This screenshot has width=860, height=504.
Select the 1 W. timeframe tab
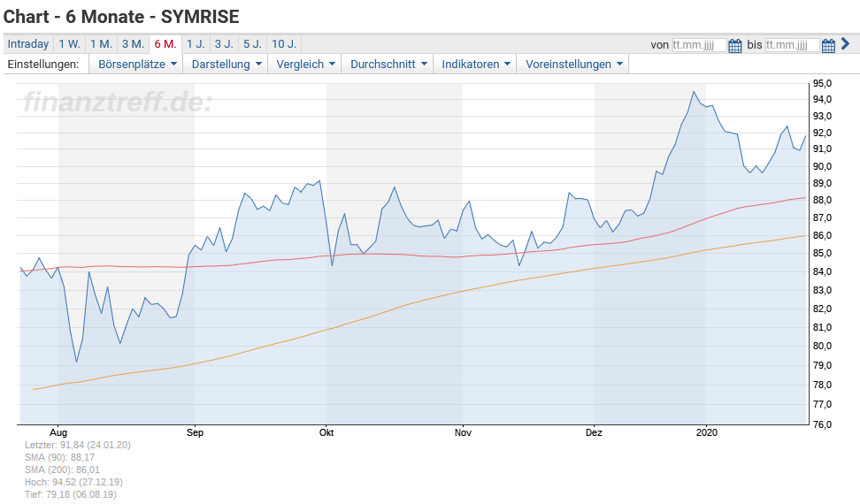[x=70, y=44]
